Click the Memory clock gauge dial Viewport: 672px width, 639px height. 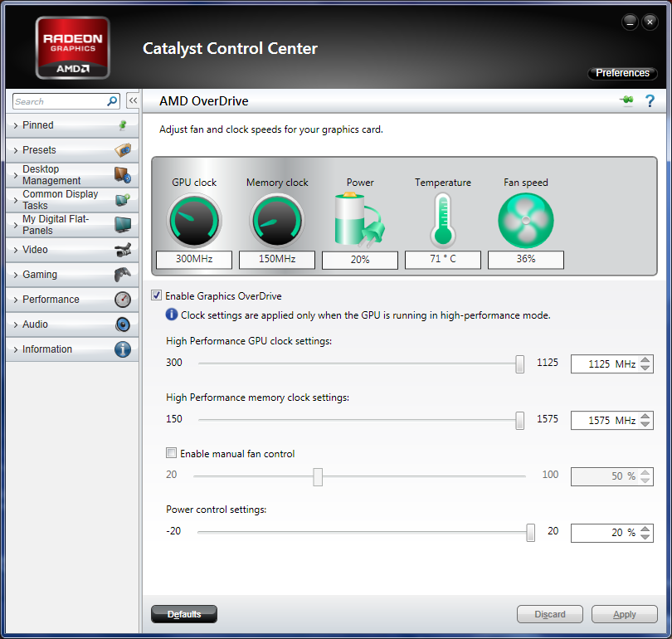(277, 220)
